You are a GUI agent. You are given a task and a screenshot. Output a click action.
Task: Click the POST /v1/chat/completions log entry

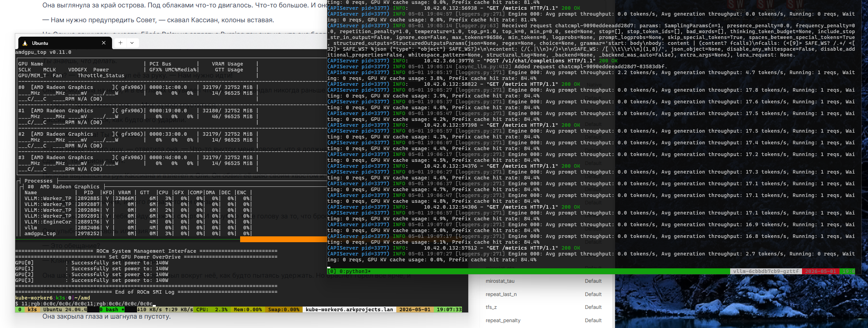pos(472,61)
